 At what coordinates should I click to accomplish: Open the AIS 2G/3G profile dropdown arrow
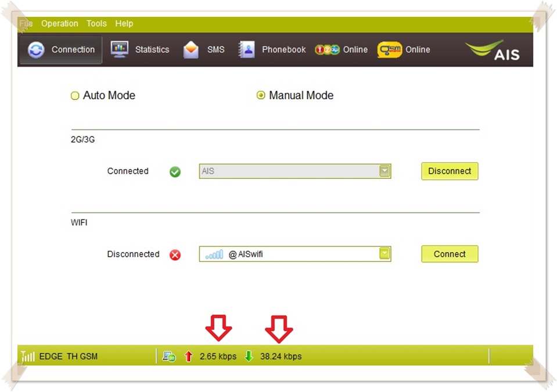384,171
